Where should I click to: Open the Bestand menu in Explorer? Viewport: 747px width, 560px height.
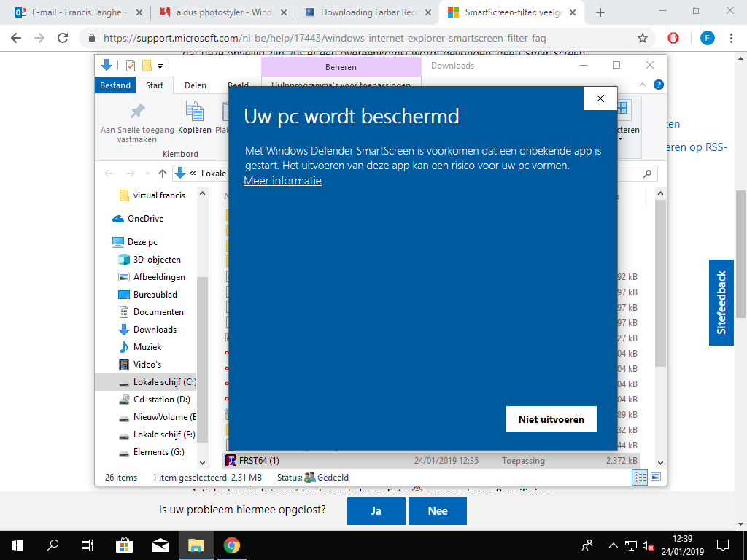pyautogui.click(x=115, y=85)
